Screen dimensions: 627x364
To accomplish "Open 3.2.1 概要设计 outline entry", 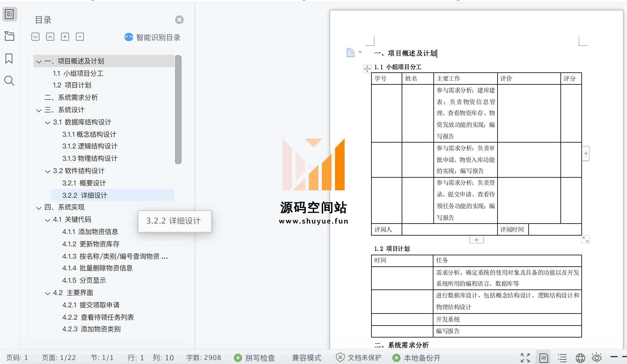I will [x=84, y=183].
